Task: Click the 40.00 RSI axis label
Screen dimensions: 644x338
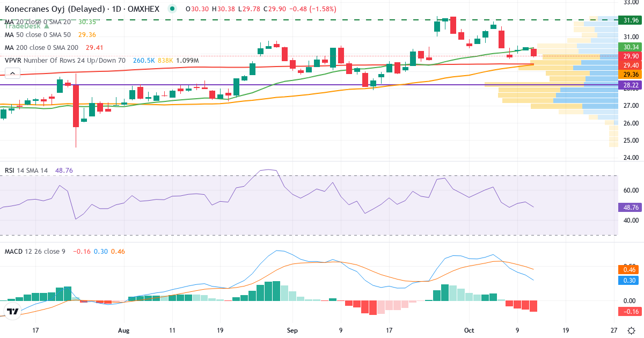Action: click(631, 220)
